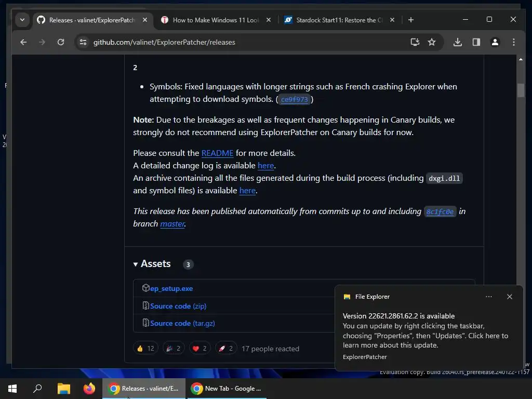
Task: Click the heart reaction
Action: (199, 349)
